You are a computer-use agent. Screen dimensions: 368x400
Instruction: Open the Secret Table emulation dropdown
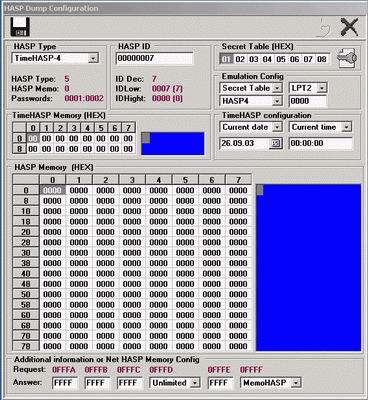277,88
